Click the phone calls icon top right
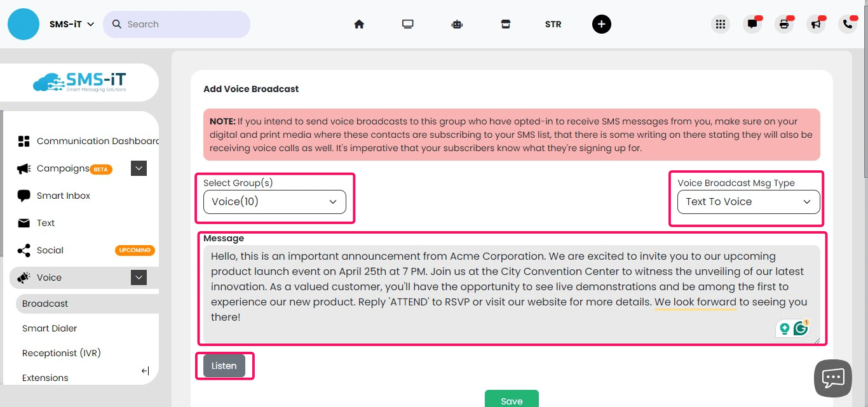Viewport: 868px width, 407px height. (848, 23)
